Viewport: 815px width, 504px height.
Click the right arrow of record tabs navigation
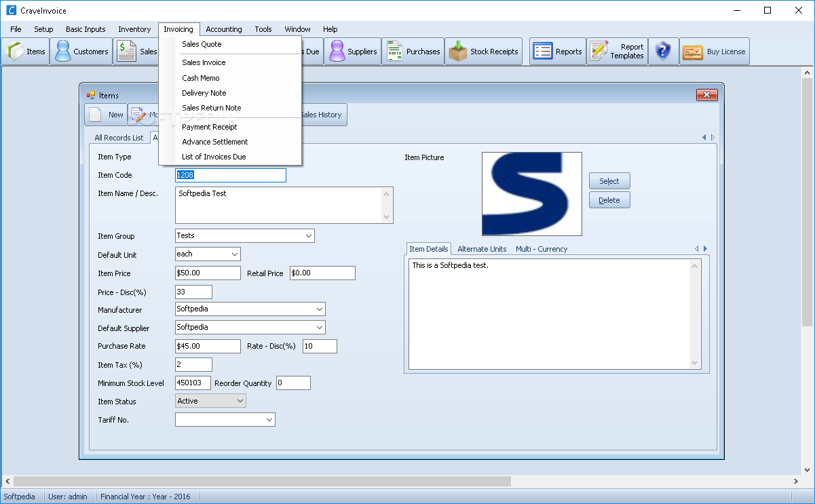point(713,138)
